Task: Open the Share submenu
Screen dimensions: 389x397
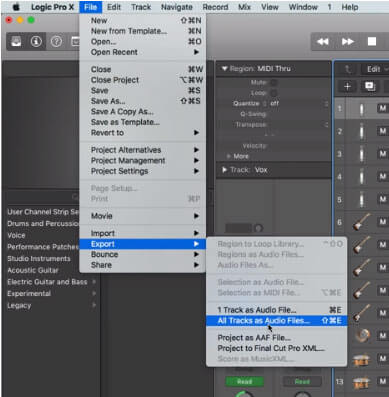Action: pyautogui.click(x=143, y=265)
